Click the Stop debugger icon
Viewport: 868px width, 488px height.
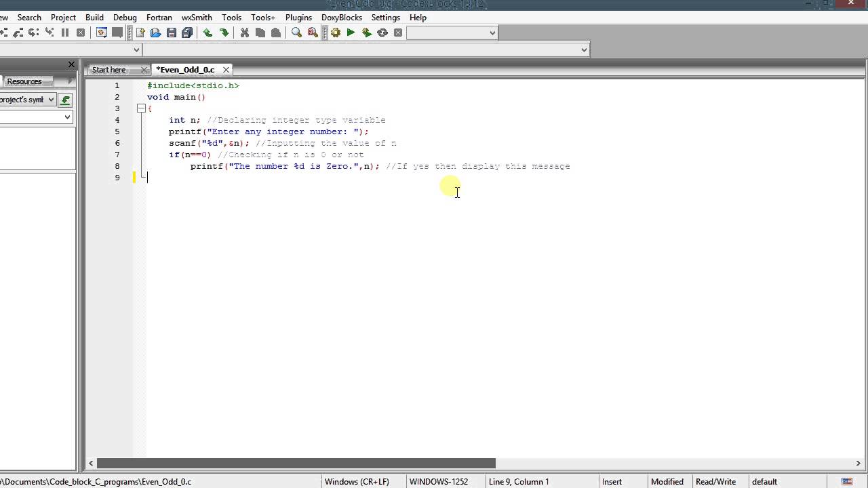(81, 33)
